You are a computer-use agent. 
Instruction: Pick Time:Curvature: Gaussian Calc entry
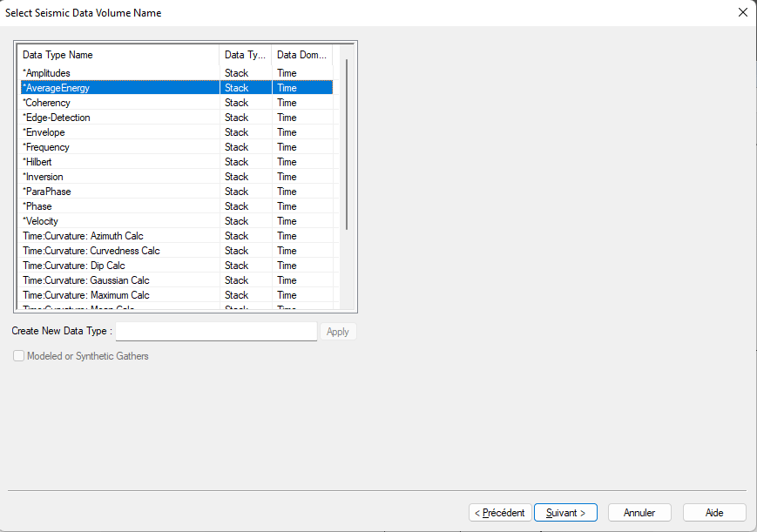pyautogui.click(x=85, y=280)
